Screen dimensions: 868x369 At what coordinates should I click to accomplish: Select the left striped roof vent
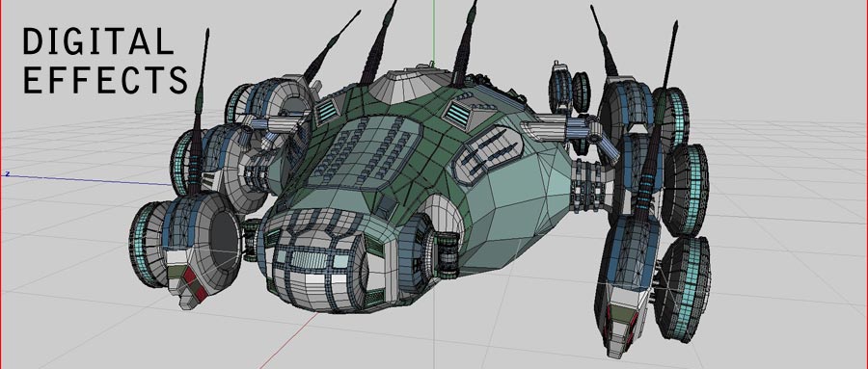[x=327, y=110]
